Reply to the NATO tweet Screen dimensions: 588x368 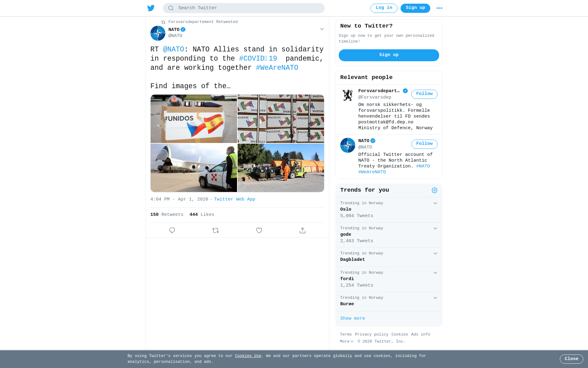click(x=172, y=230)
